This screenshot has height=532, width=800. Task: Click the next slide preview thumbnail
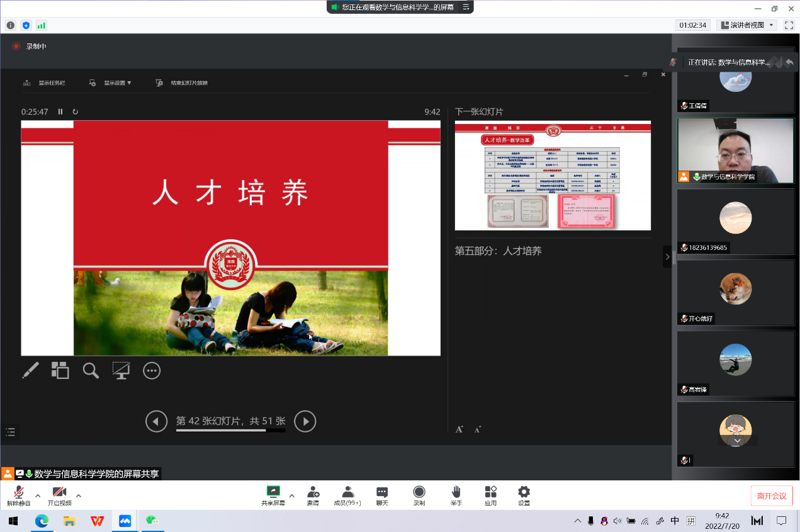pos(553,176)
